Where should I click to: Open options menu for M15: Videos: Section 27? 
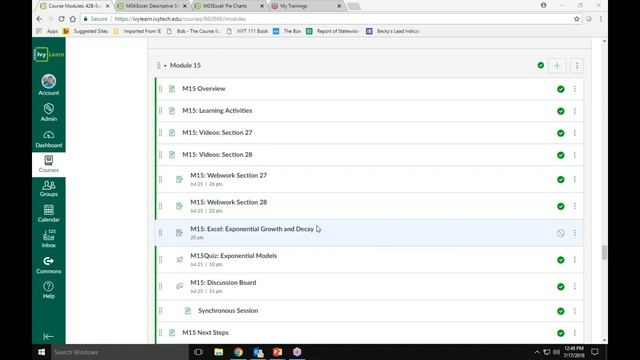tap(575, 133)
